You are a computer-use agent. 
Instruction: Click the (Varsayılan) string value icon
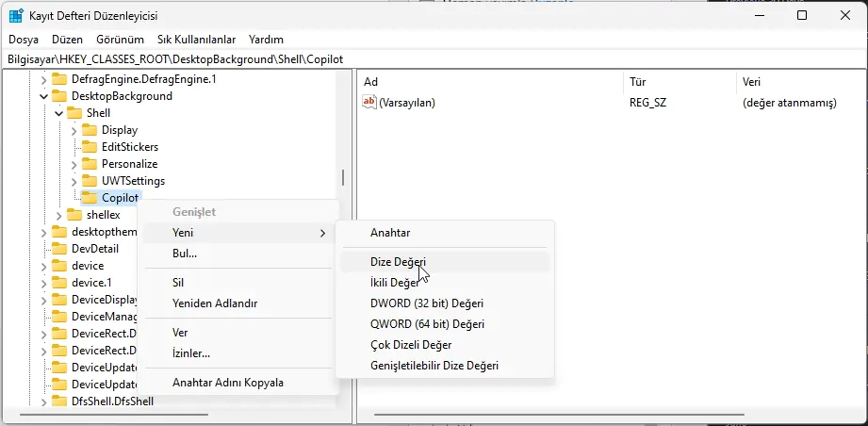click(x=369, y=103)
